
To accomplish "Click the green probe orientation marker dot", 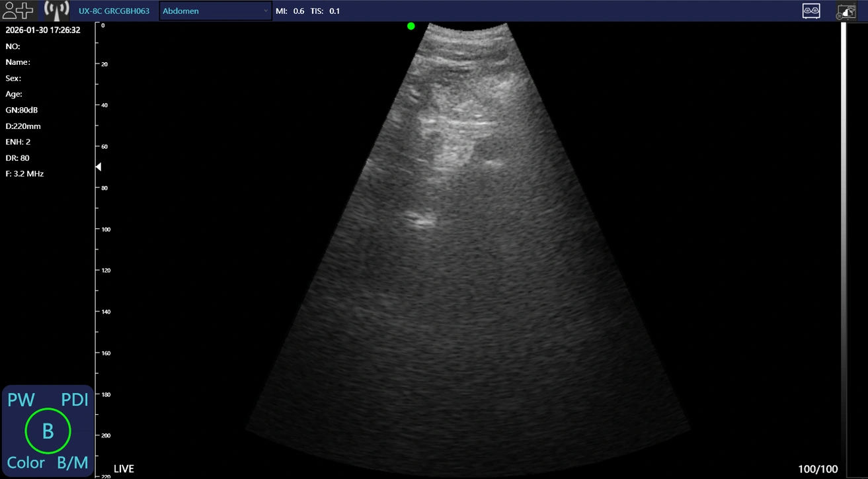I will coord(411,26).
